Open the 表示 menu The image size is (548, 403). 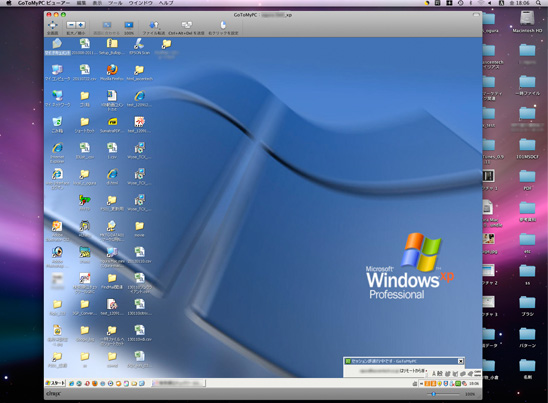coord(98,3)
